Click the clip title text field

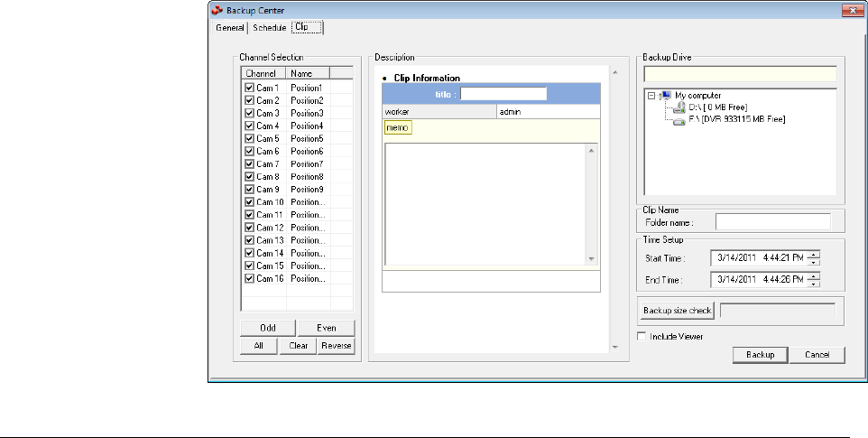(503, 93)
